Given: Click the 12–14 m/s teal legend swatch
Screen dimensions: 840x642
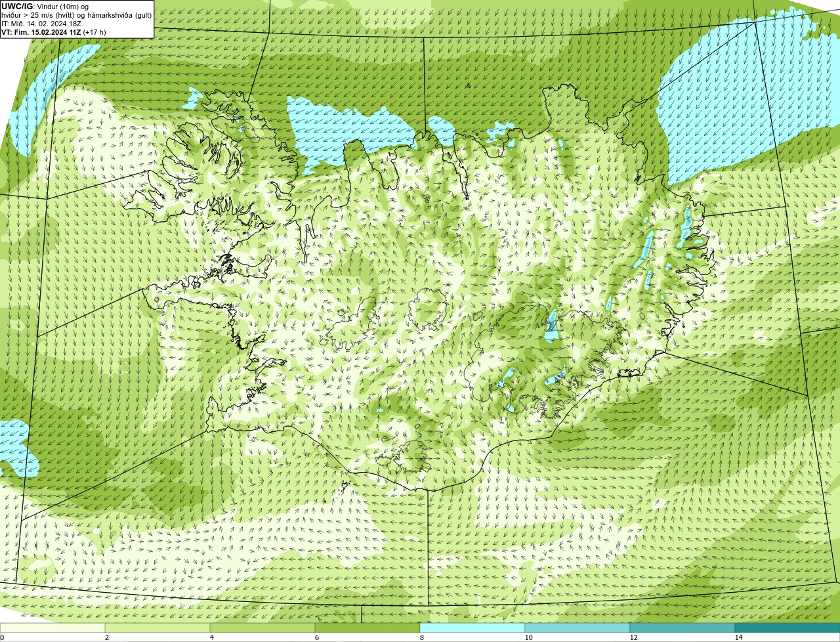Looking at the screenshot, I should point(682,628).
